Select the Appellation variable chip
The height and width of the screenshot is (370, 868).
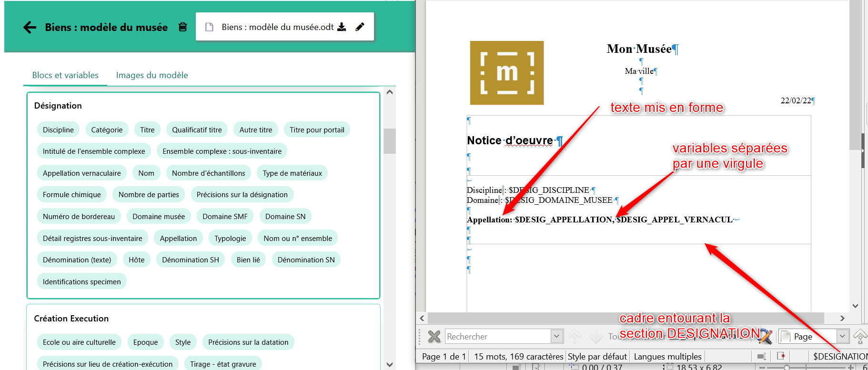(x=178, y=238)
